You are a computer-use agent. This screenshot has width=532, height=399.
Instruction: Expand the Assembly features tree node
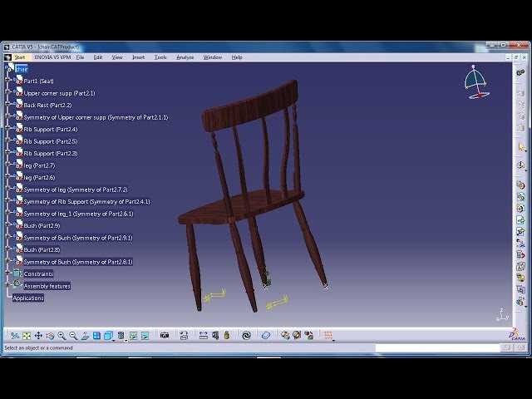(x=7, y=284)
